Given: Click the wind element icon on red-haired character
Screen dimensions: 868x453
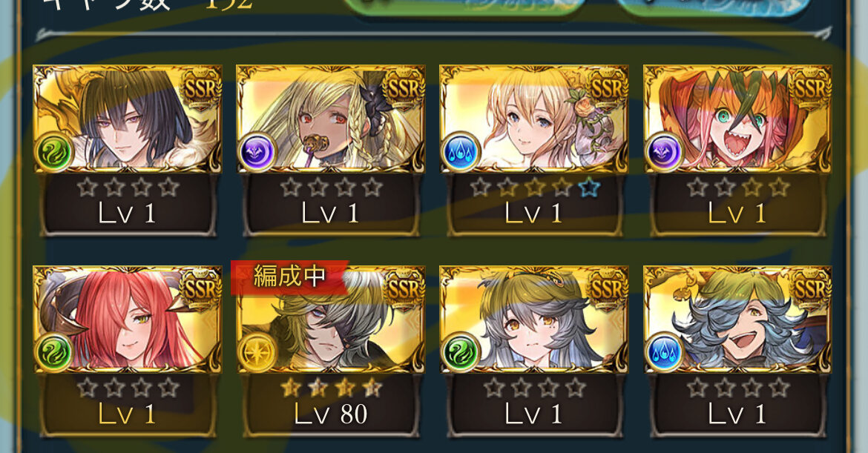Looking at the screenshot, I should [x=53, y=352].
